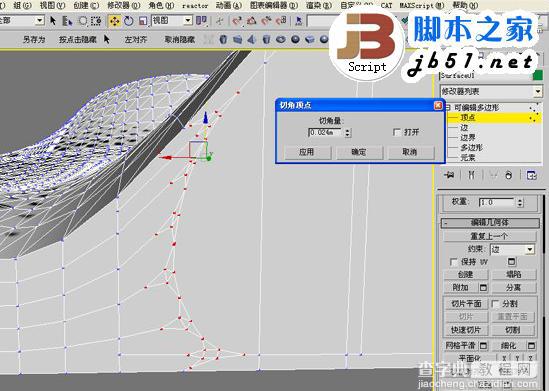Open the 动画(A) menu
549x391 pixels.
click(229, 5)
